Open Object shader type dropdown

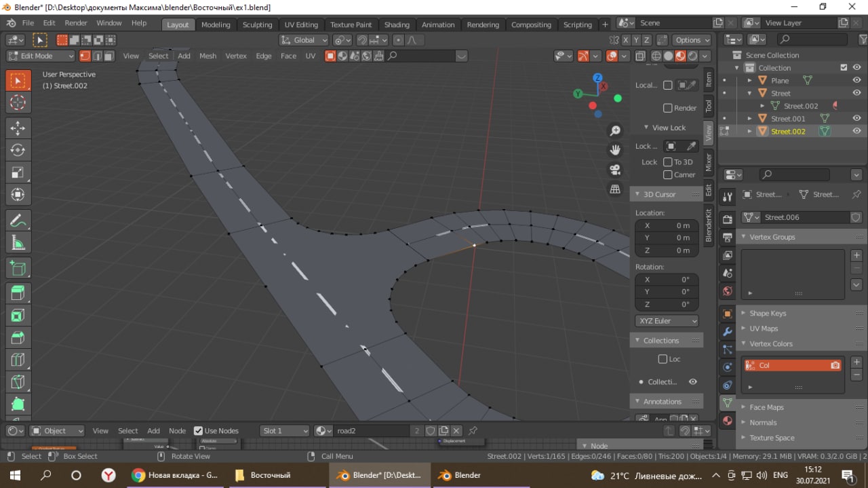(x=57, y=431)
